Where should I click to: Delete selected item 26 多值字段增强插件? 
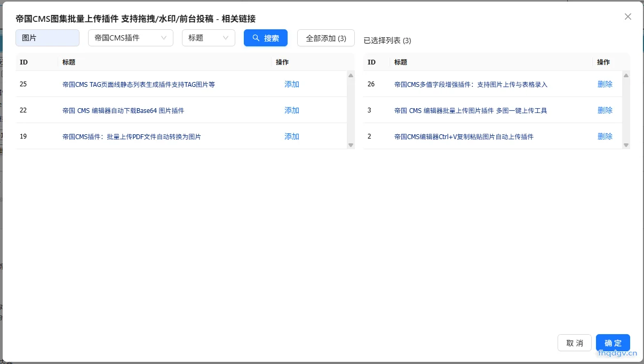click(605, 84)
